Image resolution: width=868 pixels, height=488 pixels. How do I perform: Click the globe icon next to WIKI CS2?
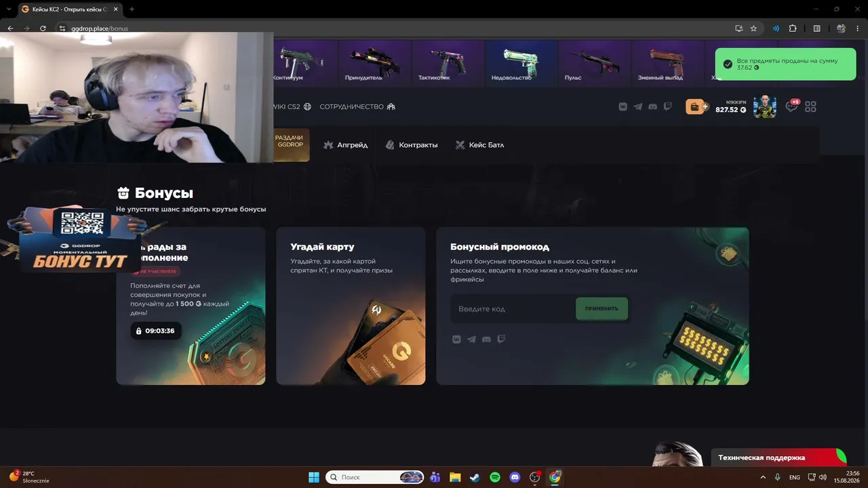(x=307, y=106)
